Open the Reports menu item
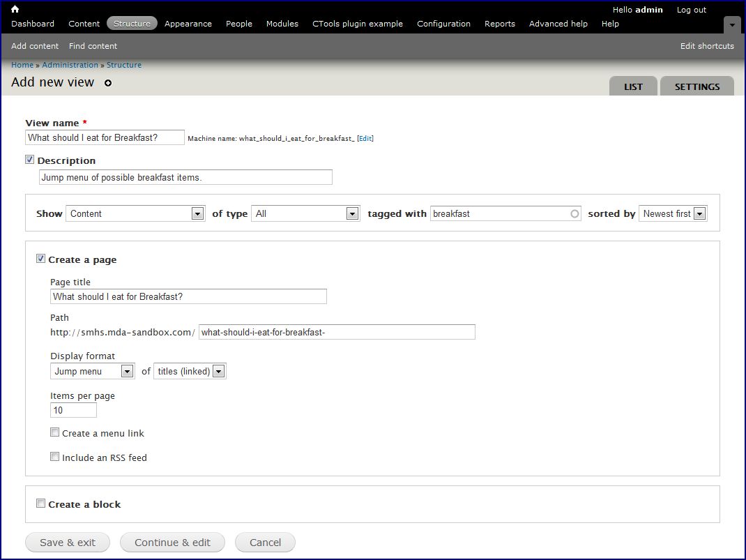 click(x=500, y=24)
